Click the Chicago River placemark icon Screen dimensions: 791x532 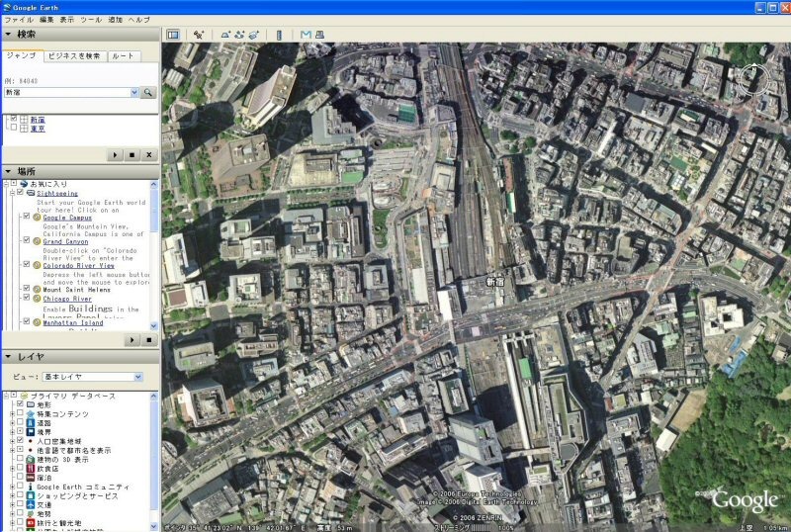click(37, 299)
